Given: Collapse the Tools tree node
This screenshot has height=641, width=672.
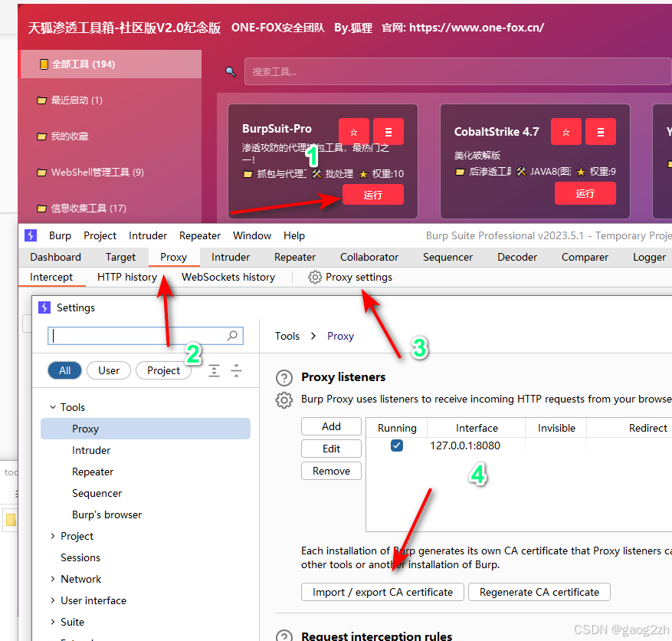Looking at the screenshot, I should click(53, 407).
